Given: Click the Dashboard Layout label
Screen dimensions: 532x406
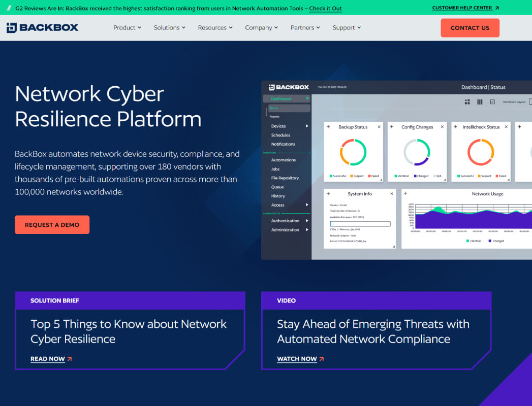Looking at the screenshot, I should pos(514,102).
